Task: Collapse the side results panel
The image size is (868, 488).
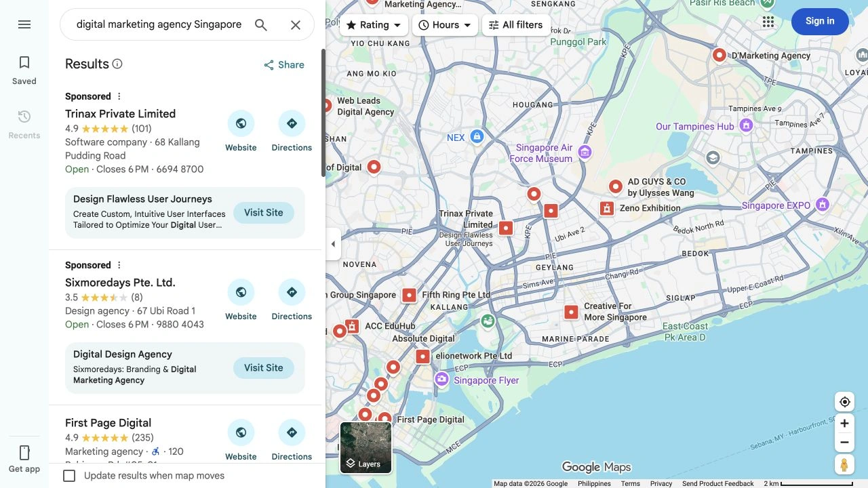Action: pos(333,244)
